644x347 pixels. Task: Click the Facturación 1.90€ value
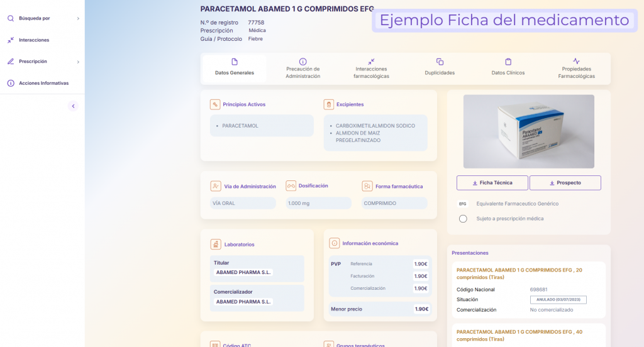421,276
